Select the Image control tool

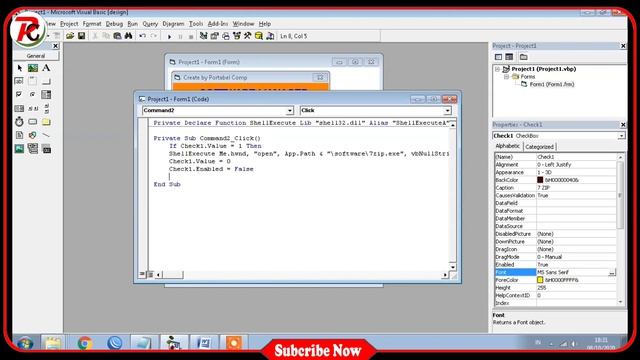pos(20,149)
